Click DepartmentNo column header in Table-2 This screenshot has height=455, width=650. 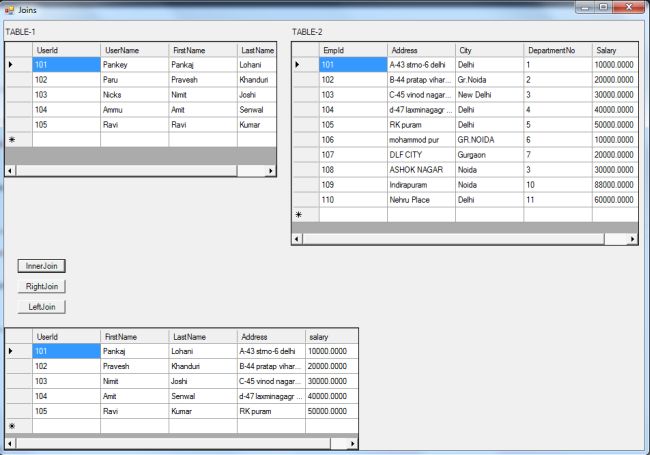[558, 50]
